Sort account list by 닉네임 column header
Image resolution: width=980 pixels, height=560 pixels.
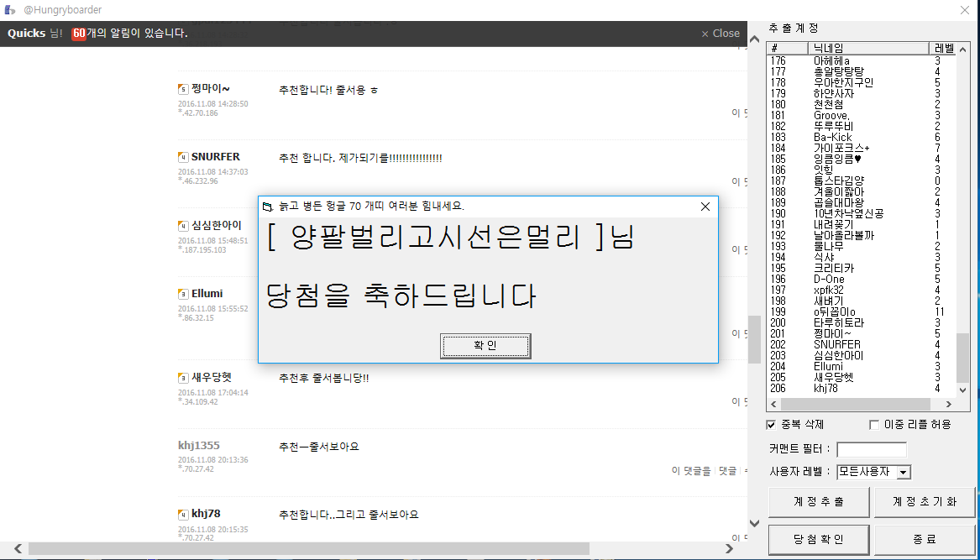[x=869, y=48]
